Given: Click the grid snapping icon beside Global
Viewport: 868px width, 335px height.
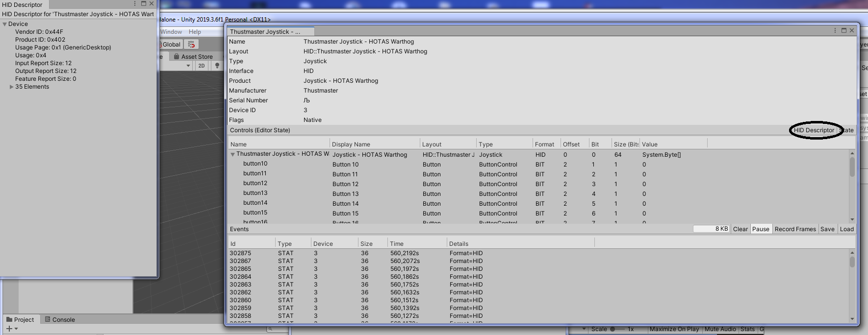Looking at the screenshot, I should point(191,44).
